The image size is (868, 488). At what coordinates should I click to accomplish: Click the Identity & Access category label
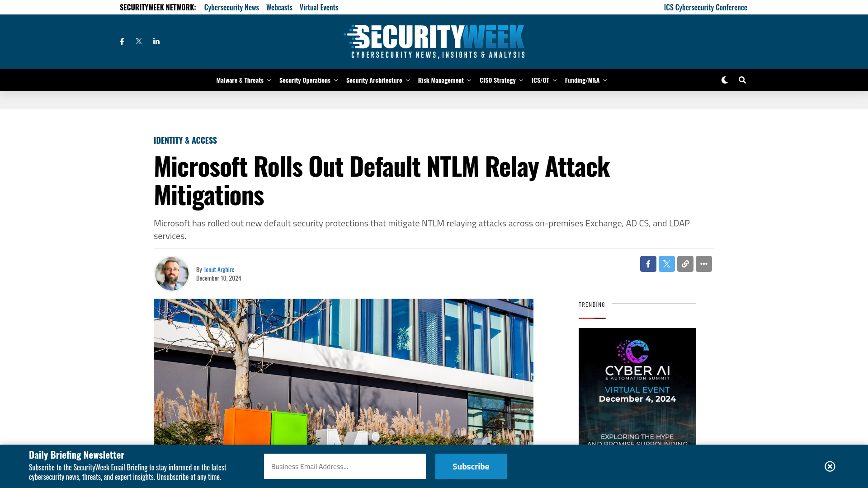tap(185, 140)
